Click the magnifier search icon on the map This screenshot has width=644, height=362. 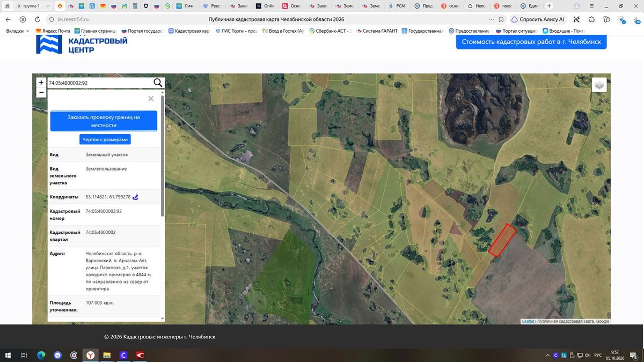pyautogui.click(x=158, y=83)
